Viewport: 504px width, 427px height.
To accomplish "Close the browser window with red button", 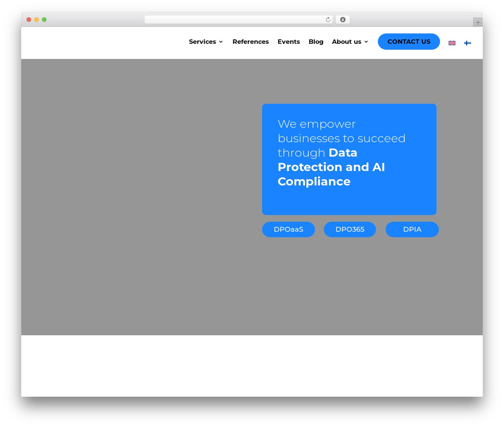I will [x=29, y=20].
